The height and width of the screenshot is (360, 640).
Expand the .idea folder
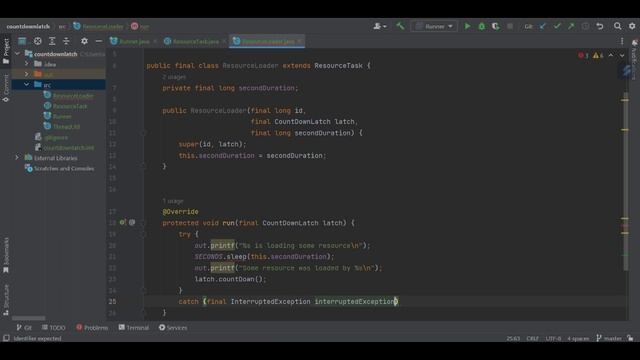[27, 64]
